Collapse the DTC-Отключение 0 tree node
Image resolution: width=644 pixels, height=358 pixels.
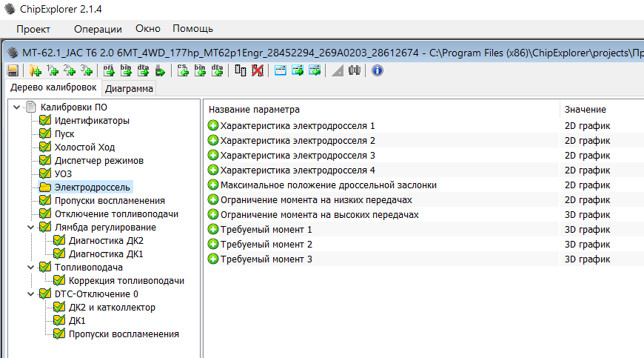31,294
